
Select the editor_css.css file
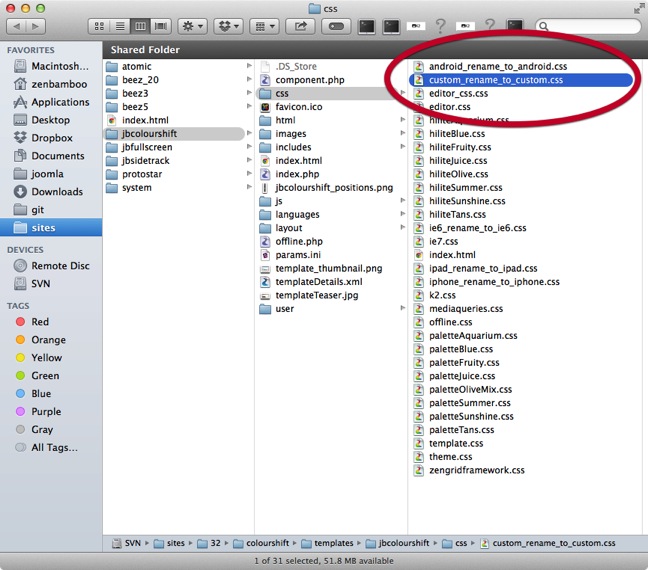451,93
